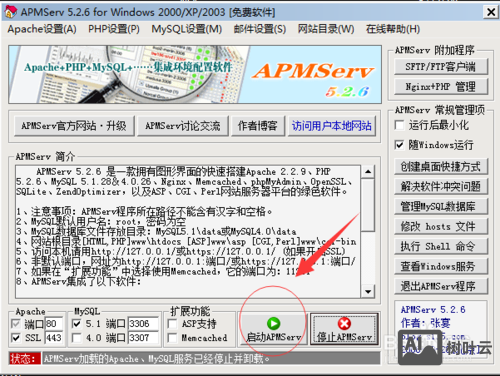The width and height of the screenshot is (500, 376).
Task: Click status text about Apache、MySQL服务已经停止
Action: pyautogui.click(x=157, y=359)
